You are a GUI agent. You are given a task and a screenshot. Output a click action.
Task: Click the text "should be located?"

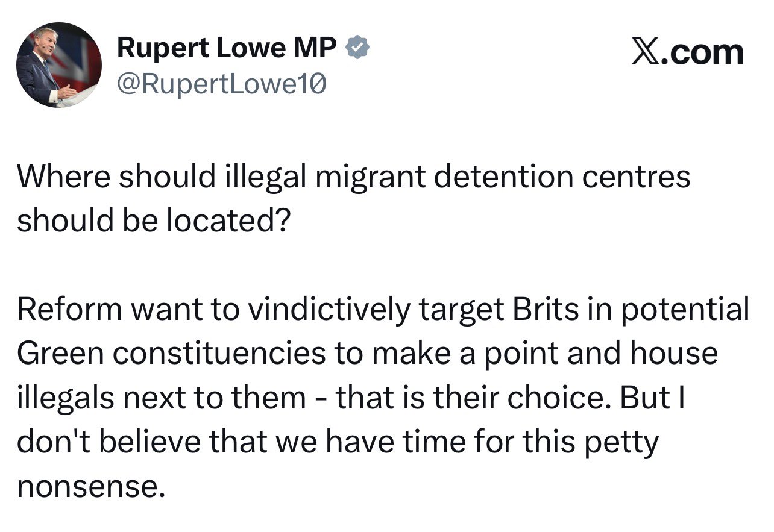pyautogui.click(x=154, y=221)
